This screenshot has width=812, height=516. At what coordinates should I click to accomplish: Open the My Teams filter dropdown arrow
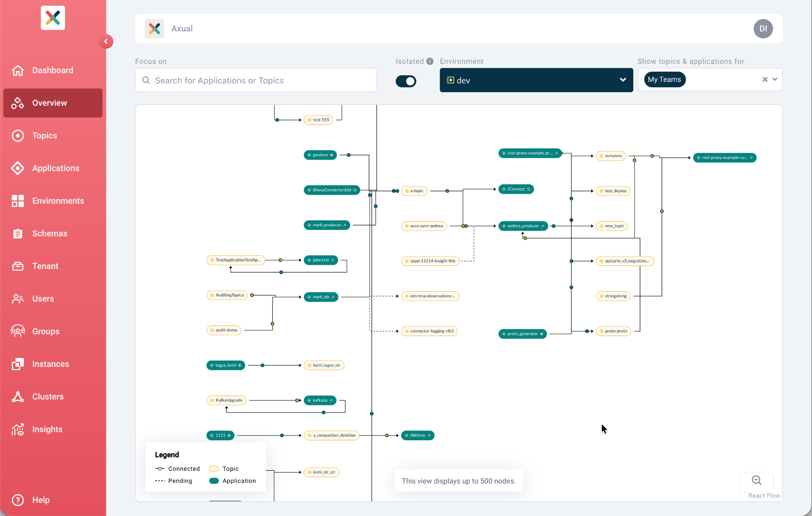tap(775, 79)
